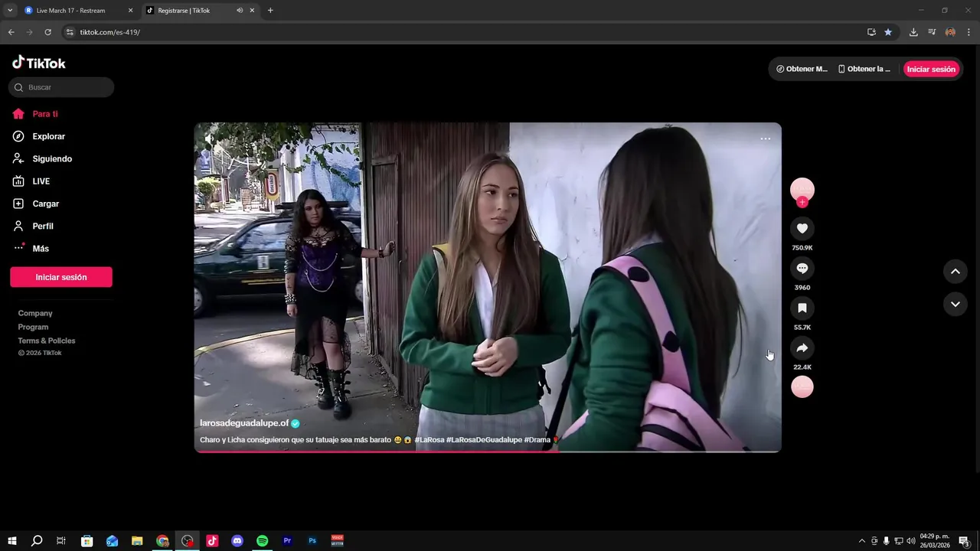Click the Buscar search field
Screen dimensions: 980x551
(x=61, y=87)
